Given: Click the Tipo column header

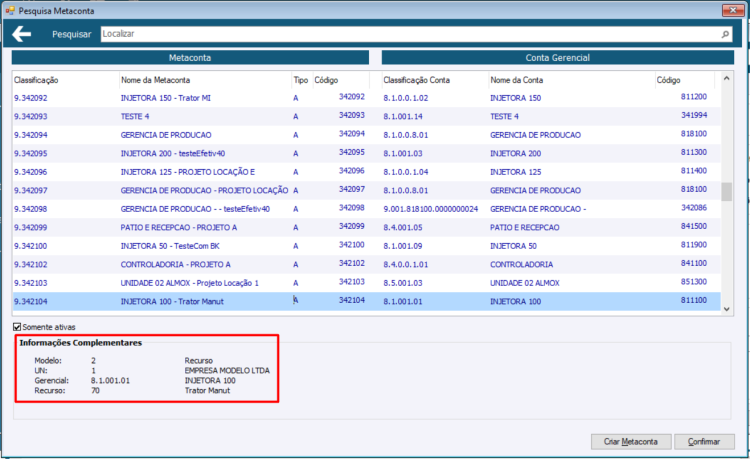Looking at the screenshot, I should point(300,80).
